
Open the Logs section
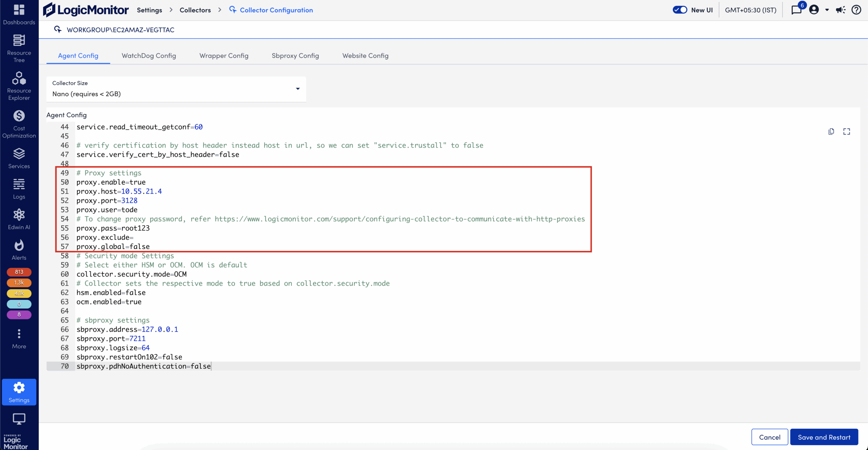[x=19, y=189]
